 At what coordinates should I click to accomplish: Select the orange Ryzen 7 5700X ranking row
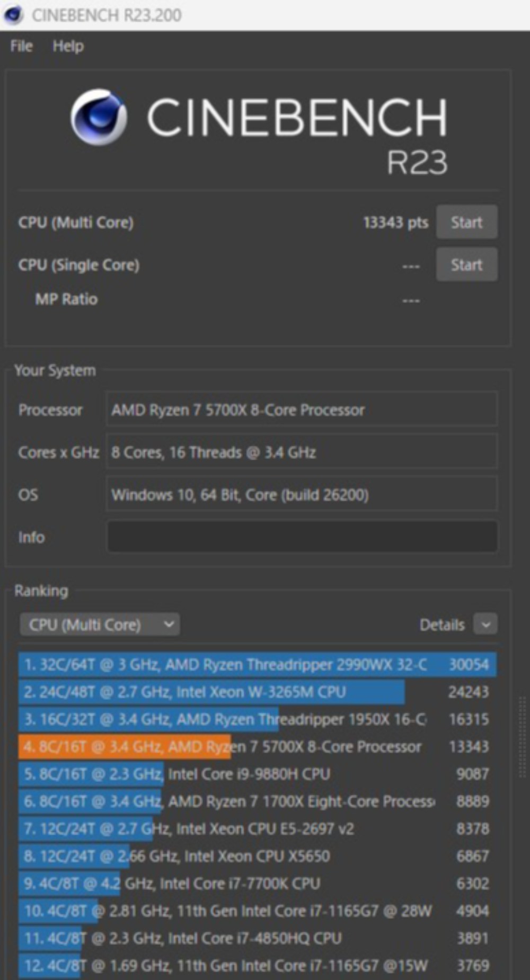pos(258,746)
